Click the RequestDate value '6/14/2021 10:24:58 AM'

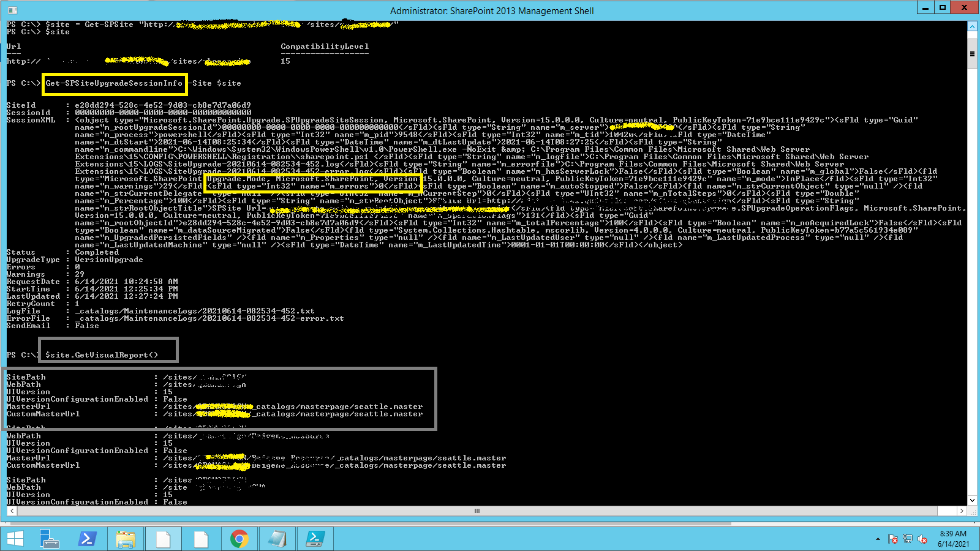pyautogui.click(x=126, y=282)
